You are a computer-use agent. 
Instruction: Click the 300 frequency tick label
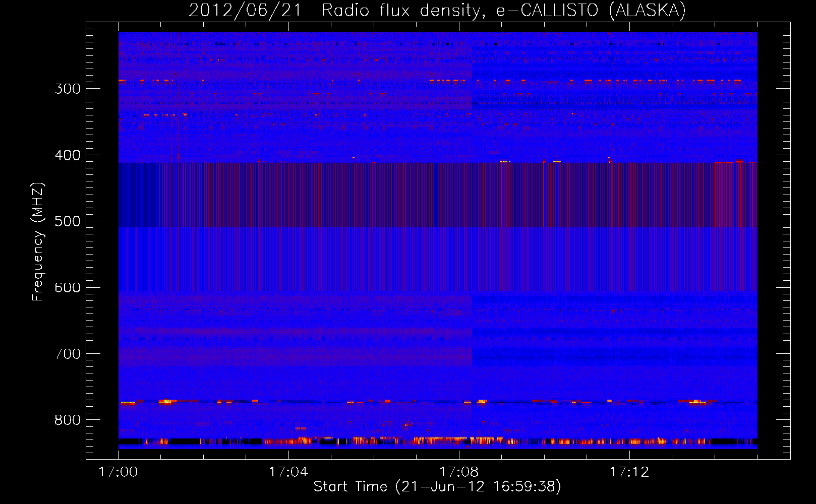click(x=68, y=89)
